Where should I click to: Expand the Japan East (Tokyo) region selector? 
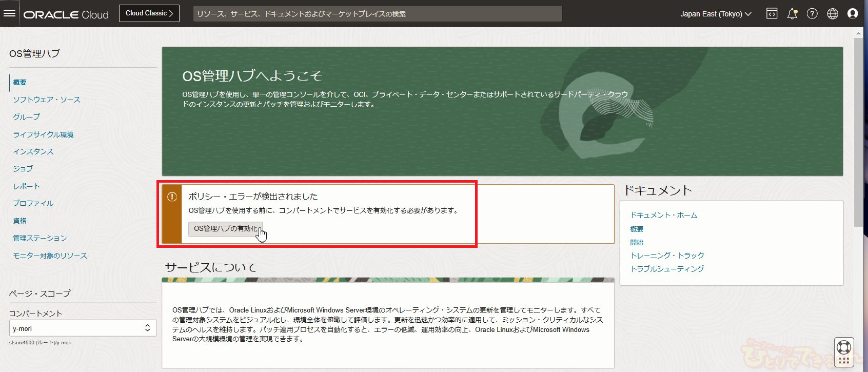(x=716, y=14)
